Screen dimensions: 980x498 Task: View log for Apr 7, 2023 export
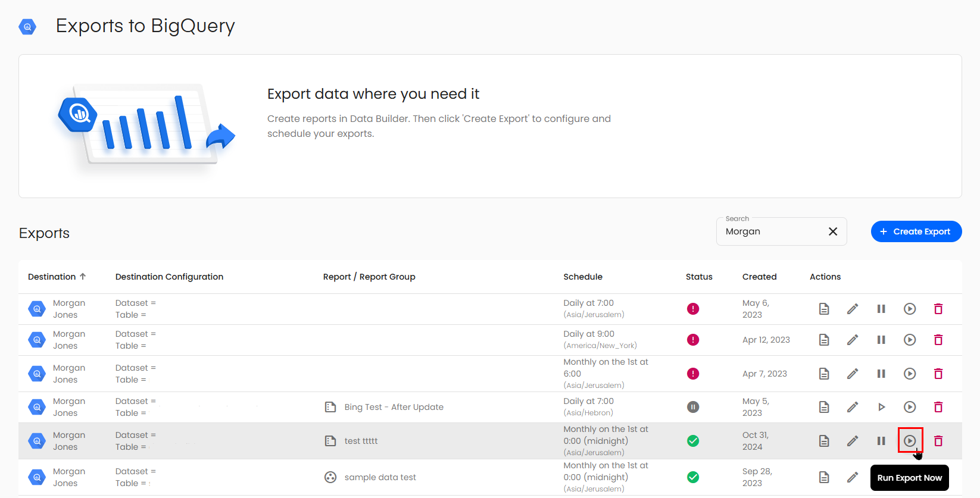[824, 374]
